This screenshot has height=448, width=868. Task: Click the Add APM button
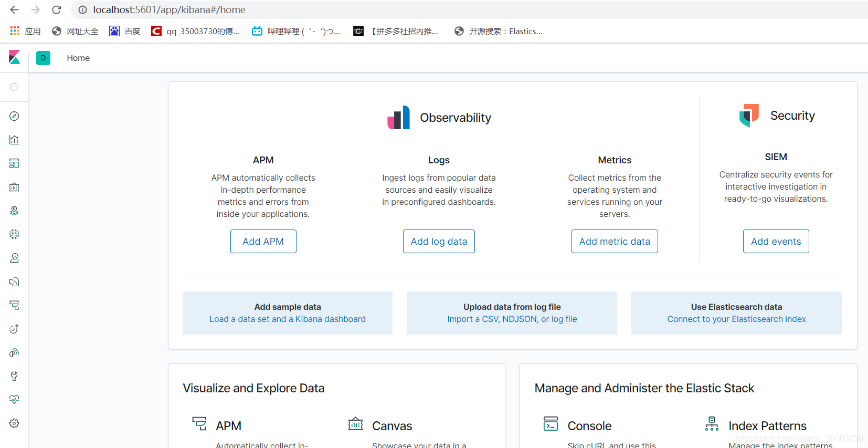click(x=263, y=241)
